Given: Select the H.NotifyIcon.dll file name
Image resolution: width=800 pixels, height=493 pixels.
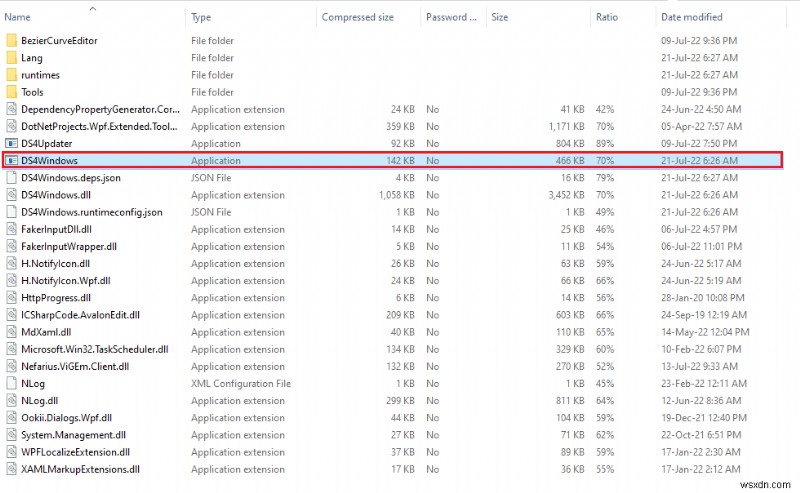Looking at the screenshot, I should pyautogui.click(x=56, y=263).
